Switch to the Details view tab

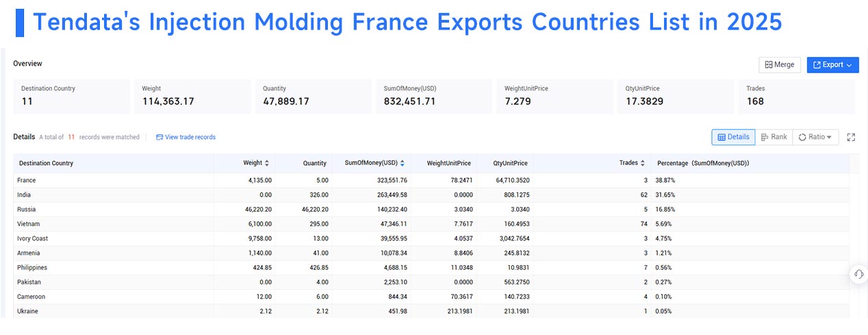pos(733,137)
